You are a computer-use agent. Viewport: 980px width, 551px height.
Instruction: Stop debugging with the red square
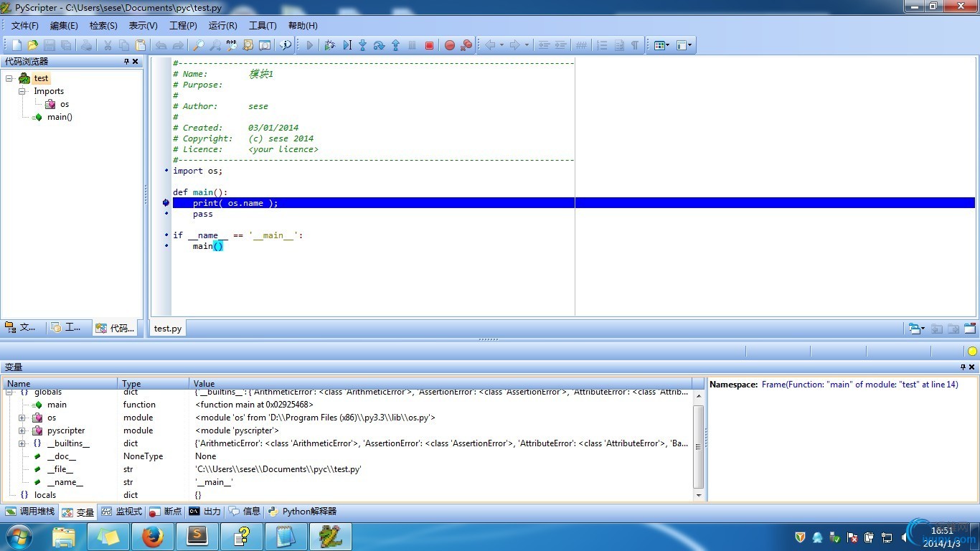pyautogui.click(x=429, y=45)
